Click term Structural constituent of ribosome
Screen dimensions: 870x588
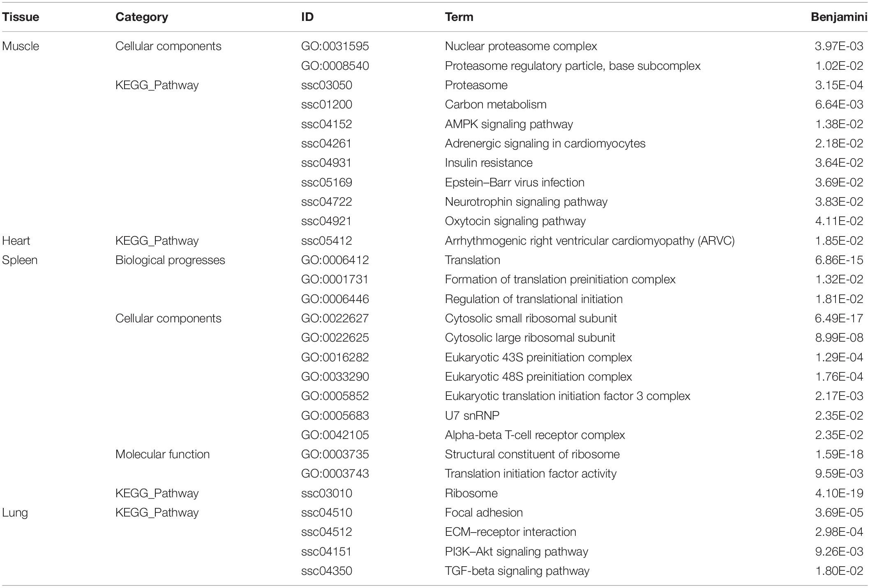tap(532, 454)
